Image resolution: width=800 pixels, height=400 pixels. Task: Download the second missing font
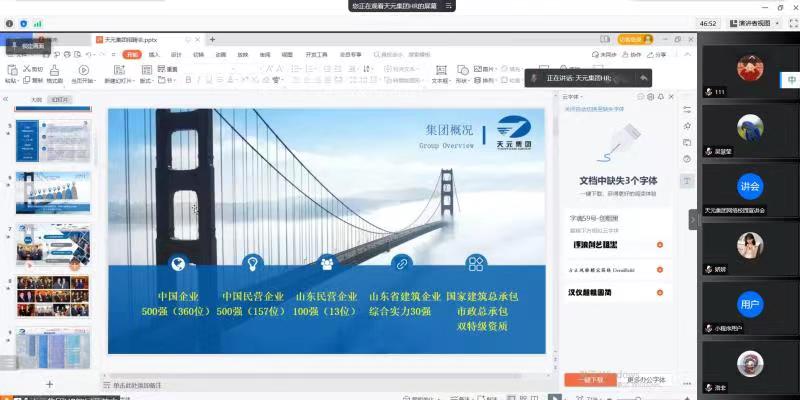coord(660,269)
